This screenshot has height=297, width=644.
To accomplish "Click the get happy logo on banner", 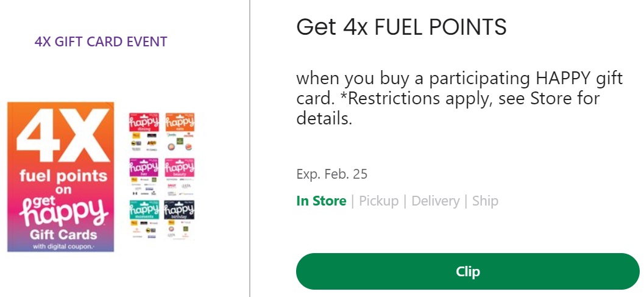I will (x=63, y=210).
